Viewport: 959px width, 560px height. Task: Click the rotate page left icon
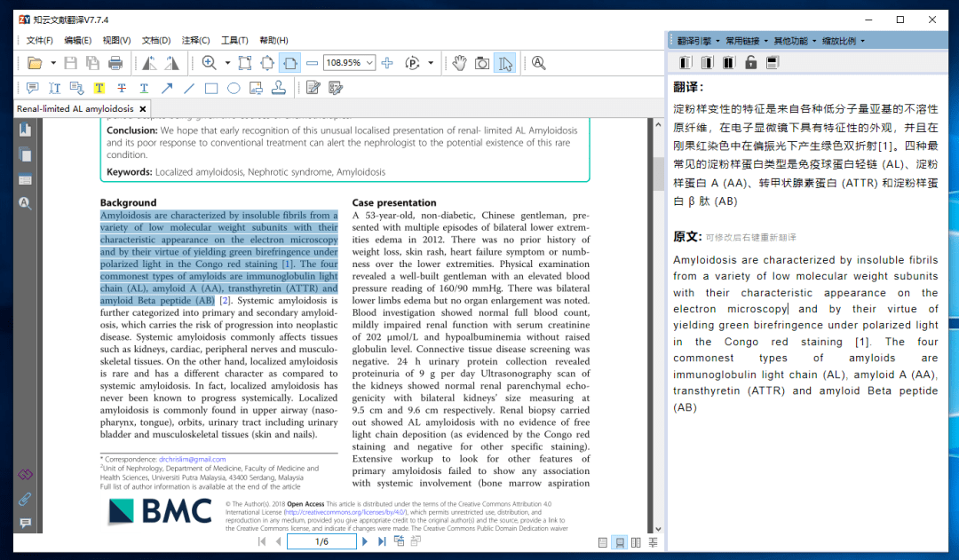click(x=149, y=63)
